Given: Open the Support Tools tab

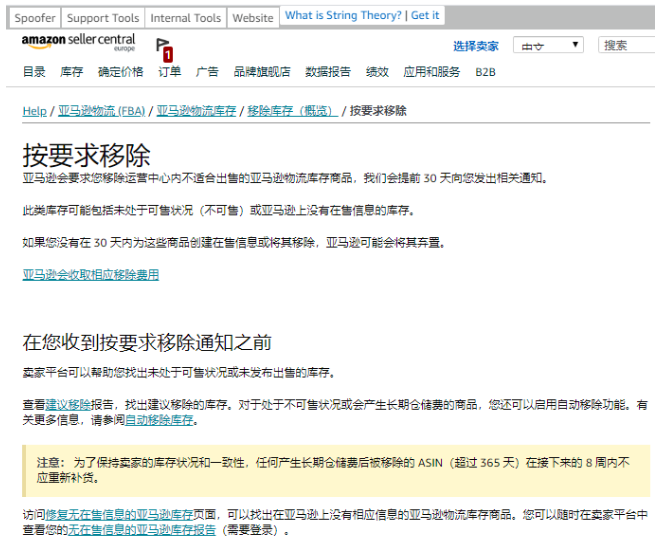Looking at the screenshot, I should point(103,18).
